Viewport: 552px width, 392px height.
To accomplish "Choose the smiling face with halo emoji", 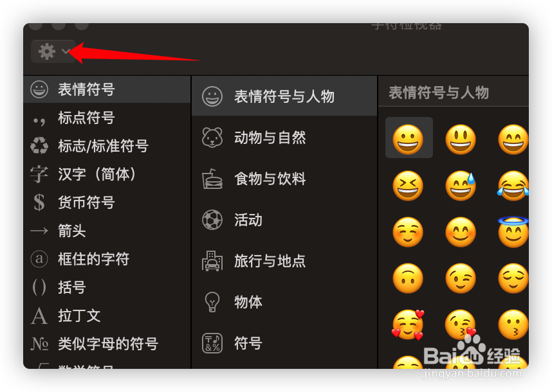I will [513, 232].
